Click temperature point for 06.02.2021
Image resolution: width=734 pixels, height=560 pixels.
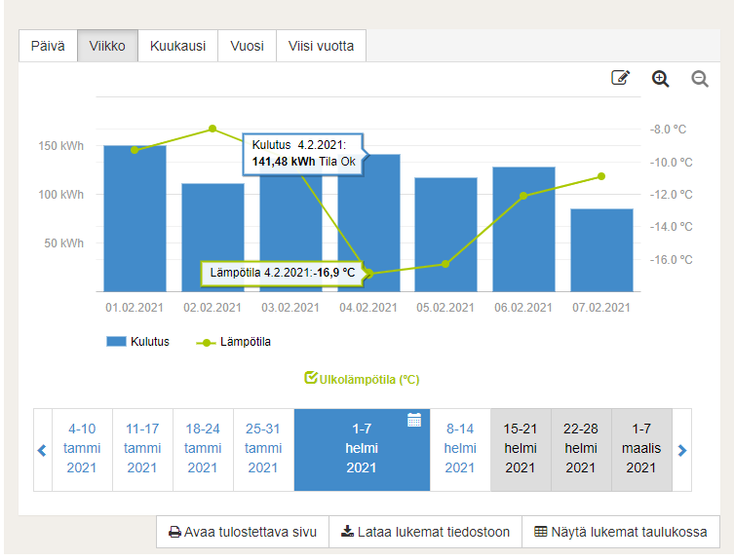coord(523,196)
